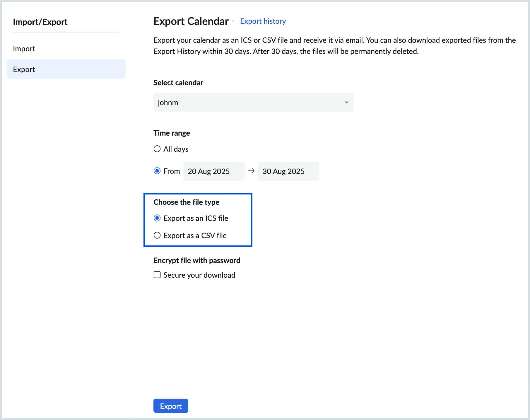Click the arrow icon between the dates
Screen dimensions: 530x420
[251, 171]
